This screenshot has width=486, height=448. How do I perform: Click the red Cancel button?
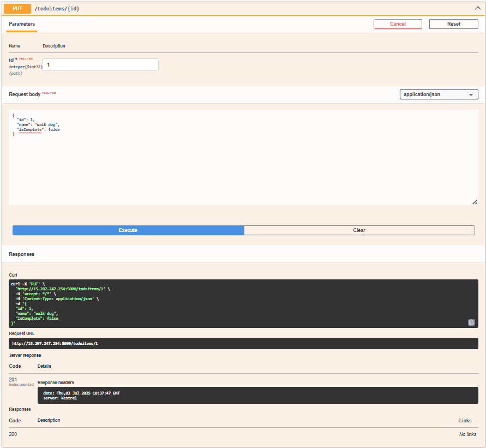(x=398, y=24)
